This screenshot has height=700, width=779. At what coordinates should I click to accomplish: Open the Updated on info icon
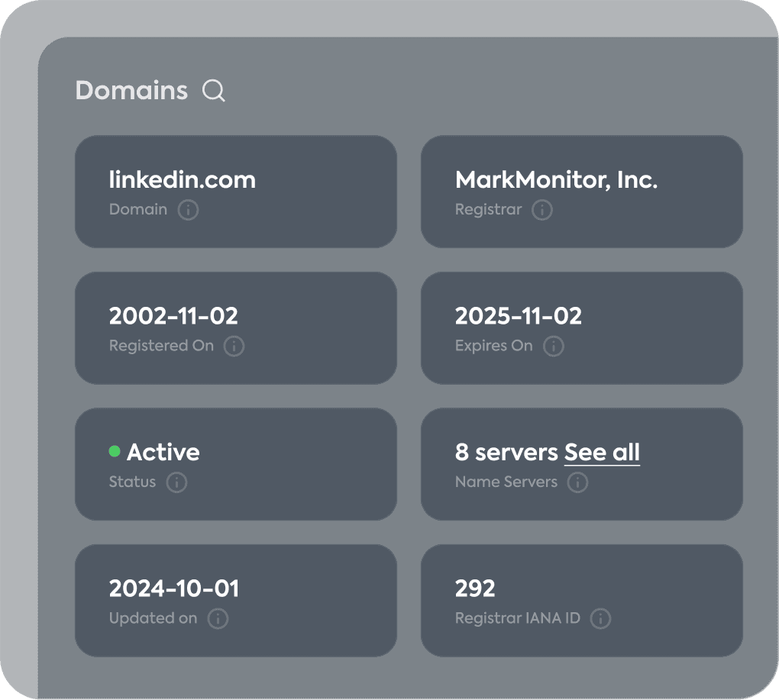coord(218,619)
